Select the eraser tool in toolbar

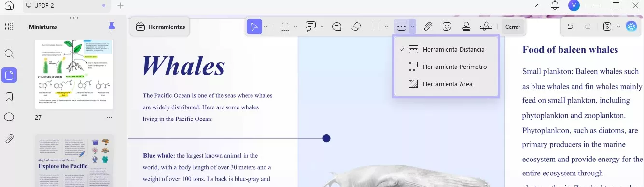356,27
